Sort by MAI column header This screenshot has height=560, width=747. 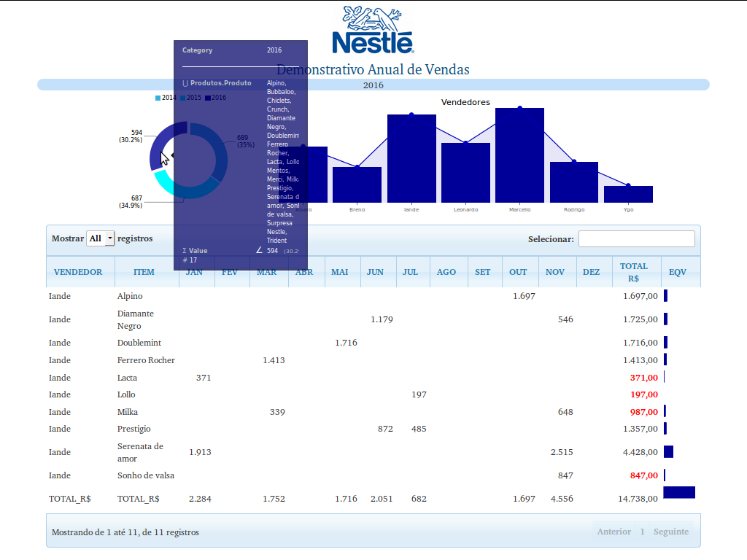point(343,272)
